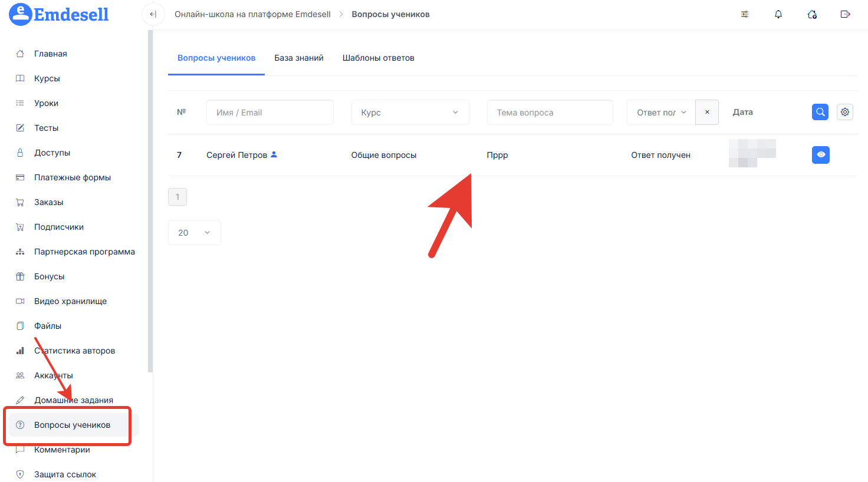Open the answer status dropdown

pos(661,113)
